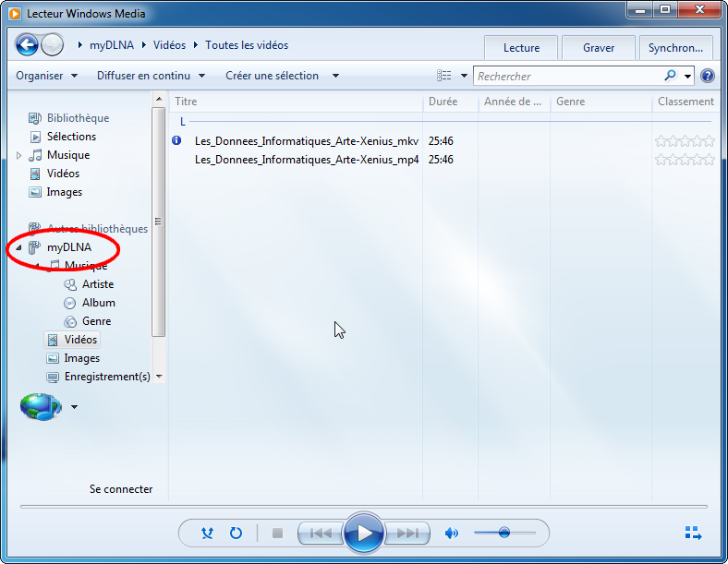Viewport: 728px width, 564px height.
Task: Open the Créer une sélection menu
Action: [x=272, y=76]
